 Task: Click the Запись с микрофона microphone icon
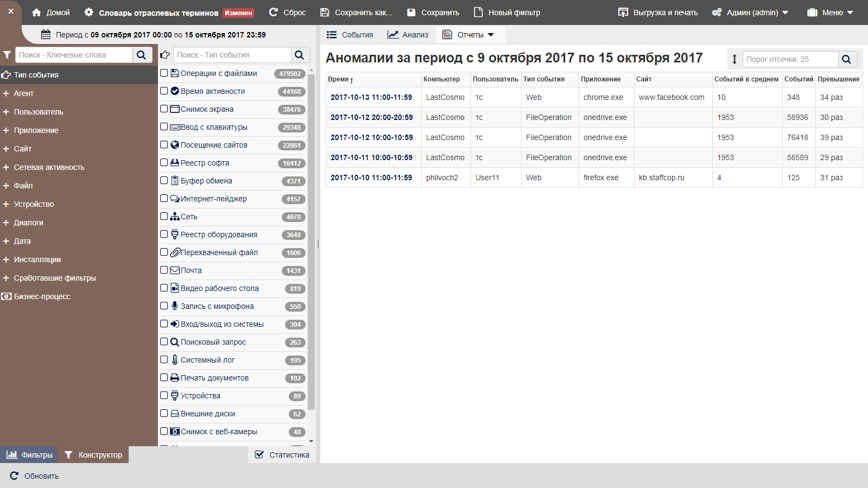pos(175,306)
